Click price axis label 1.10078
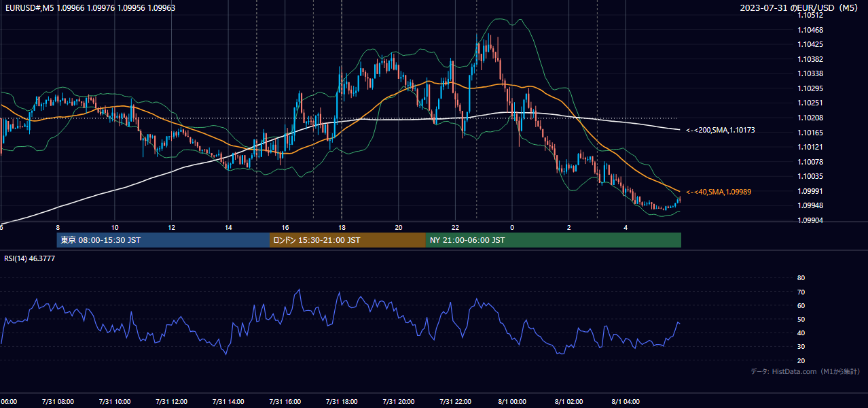 pyautogui.click(x=810, y=162)
